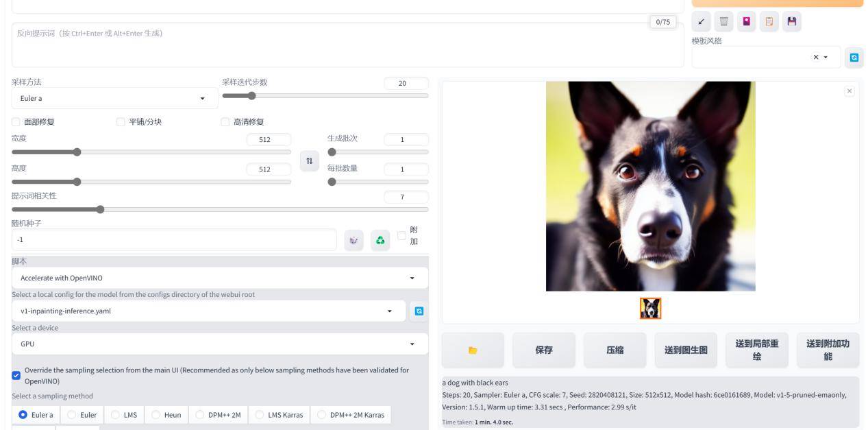Click the 送到局部重绘 button
The height and width of the screenshot is (430, 868).
[757, 350]
